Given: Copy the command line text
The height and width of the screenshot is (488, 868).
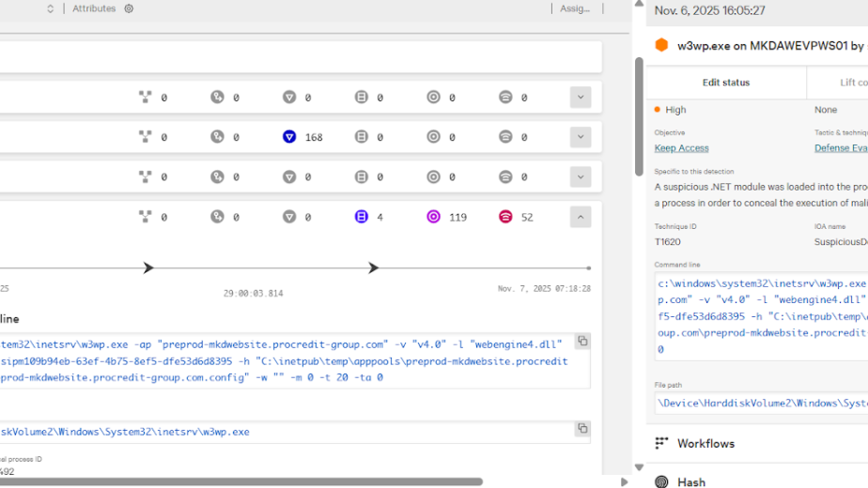Looking at the screenshot, I should (x=582, y=341).
